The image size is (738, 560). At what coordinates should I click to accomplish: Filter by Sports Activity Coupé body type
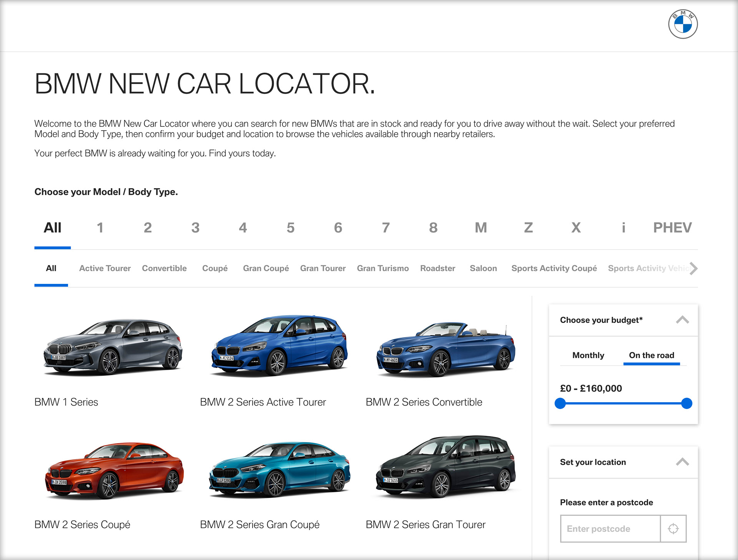tap(553, 268)
